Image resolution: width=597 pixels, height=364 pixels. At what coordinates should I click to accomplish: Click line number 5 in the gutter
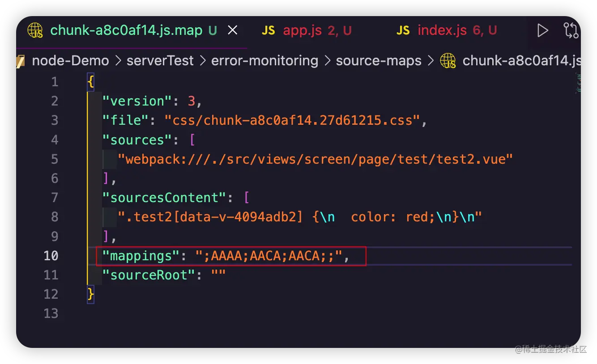point(55,159)
